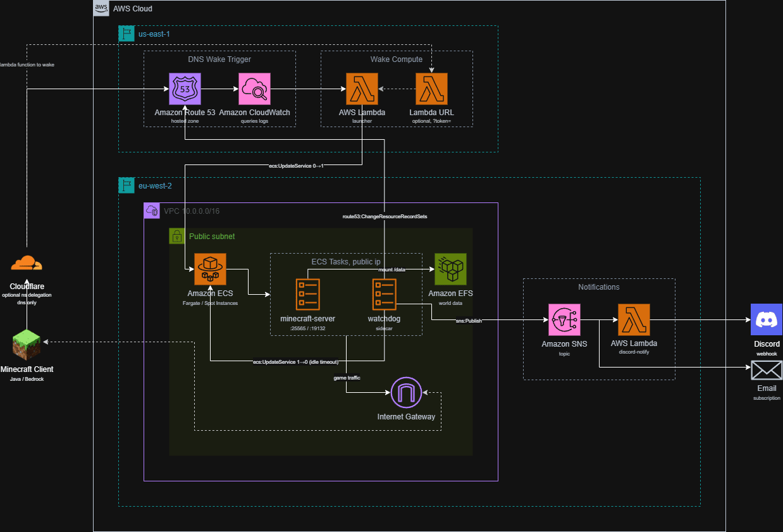
Task: Select the us-east-1 region flag icon
Action: coord(126,34)
